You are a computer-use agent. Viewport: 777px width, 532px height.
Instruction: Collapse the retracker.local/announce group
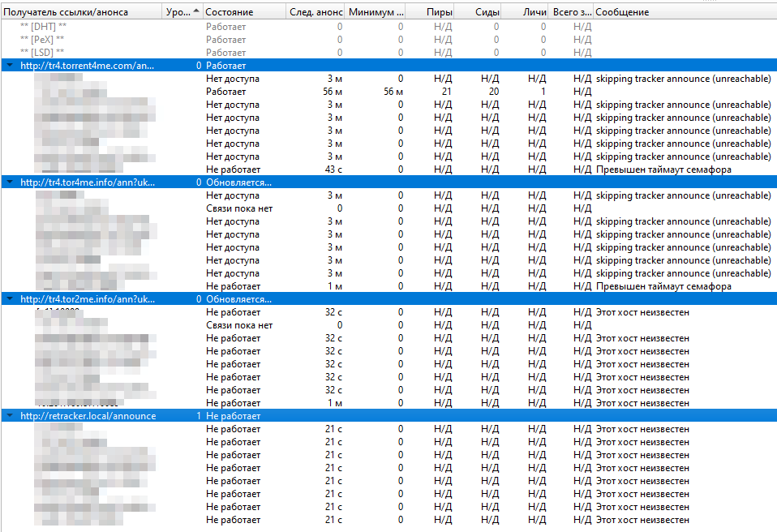9,416
